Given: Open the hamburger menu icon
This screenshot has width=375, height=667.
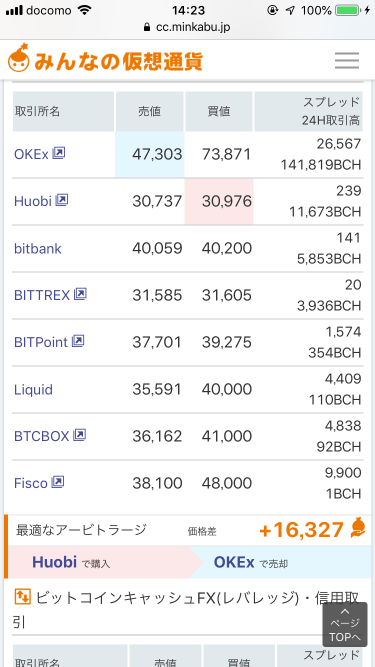Looking at the screenshot, I should point(347,60).
